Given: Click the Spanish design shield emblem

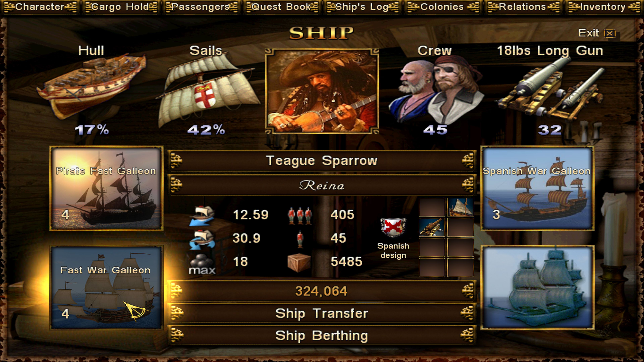Looking at the screenshot, I should point(393,227).
